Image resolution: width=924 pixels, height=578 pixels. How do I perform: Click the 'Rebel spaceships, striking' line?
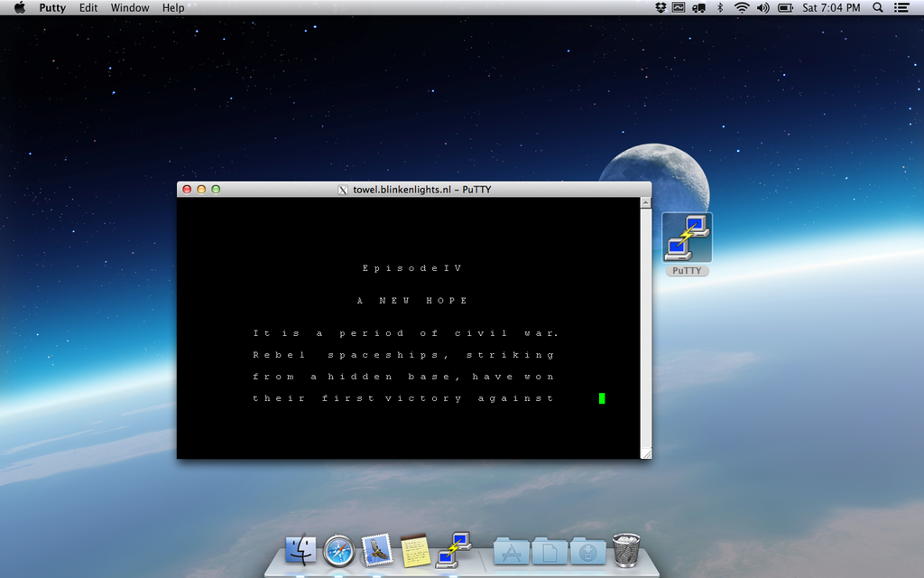point(403,355)
